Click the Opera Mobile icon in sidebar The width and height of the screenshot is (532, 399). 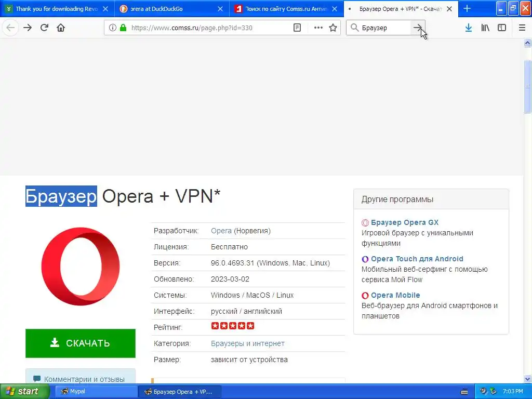[x=365, y=296]
